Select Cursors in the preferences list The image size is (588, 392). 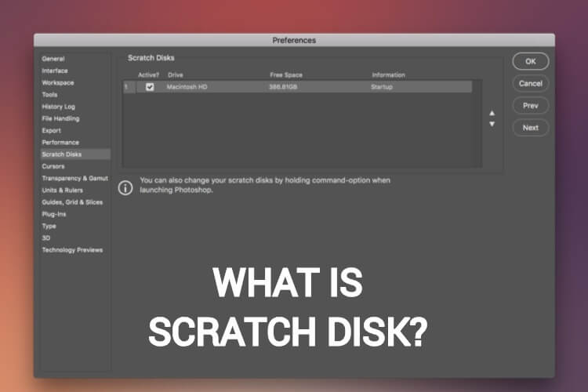click(x=53, y=166)
